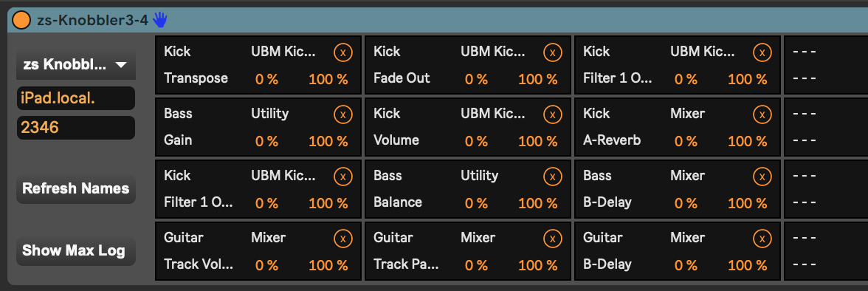Open the zs Knobbl... dropdown menu
The width and height of the screenshot is (868, 291).
(76, 65)
